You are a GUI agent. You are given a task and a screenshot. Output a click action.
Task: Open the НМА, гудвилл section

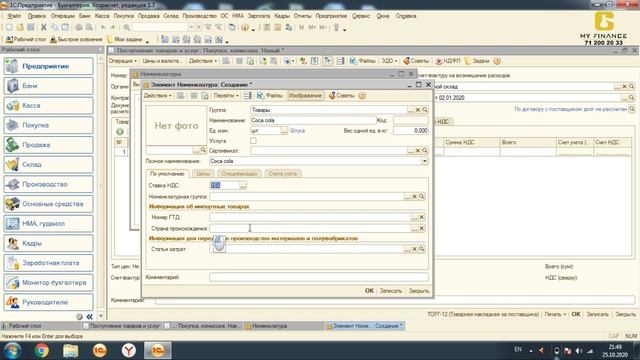click(49, 223)
